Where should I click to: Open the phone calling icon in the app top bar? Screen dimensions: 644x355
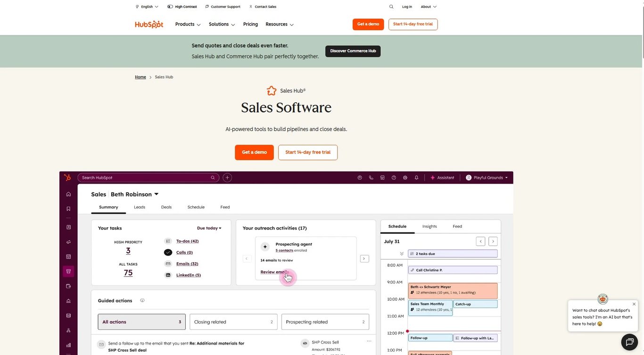[371, 178]
